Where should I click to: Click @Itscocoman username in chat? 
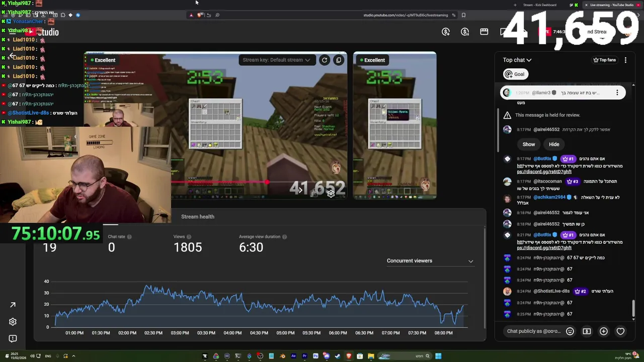click(x=547, y=181)
